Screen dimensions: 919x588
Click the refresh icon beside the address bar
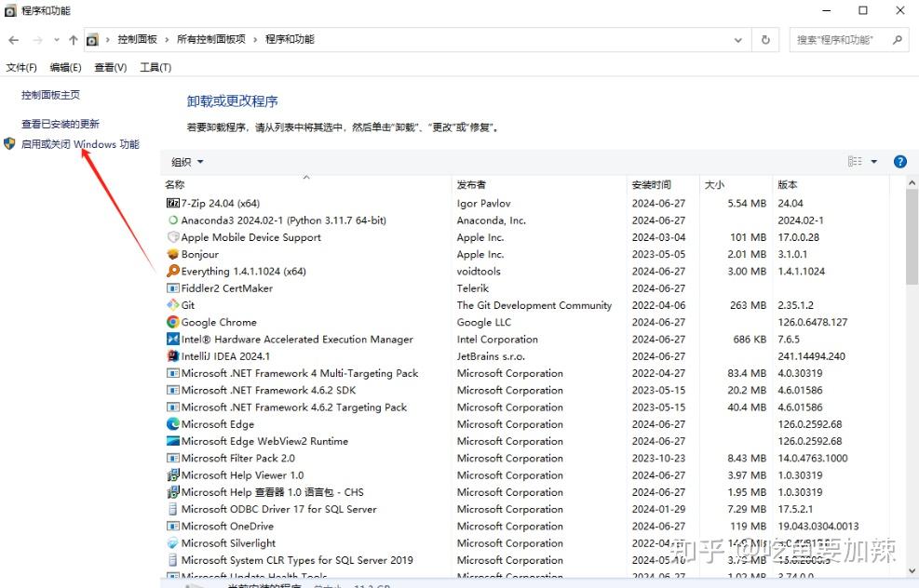click(765, 39)
